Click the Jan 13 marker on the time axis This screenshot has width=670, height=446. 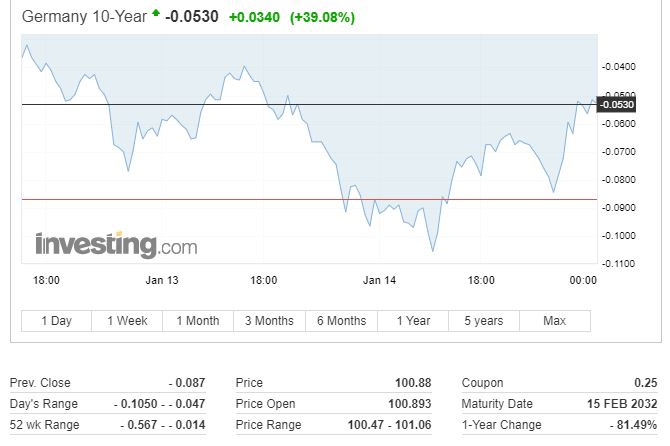click(162, 280)
